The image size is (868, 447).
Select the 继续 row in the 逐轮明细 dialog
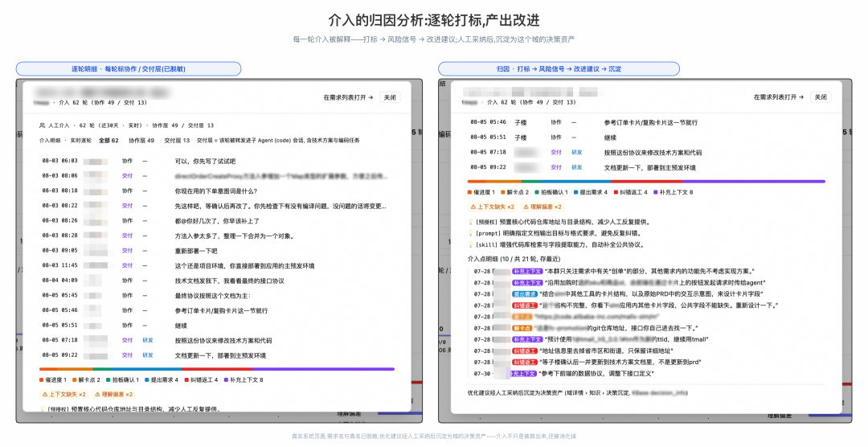217,326
